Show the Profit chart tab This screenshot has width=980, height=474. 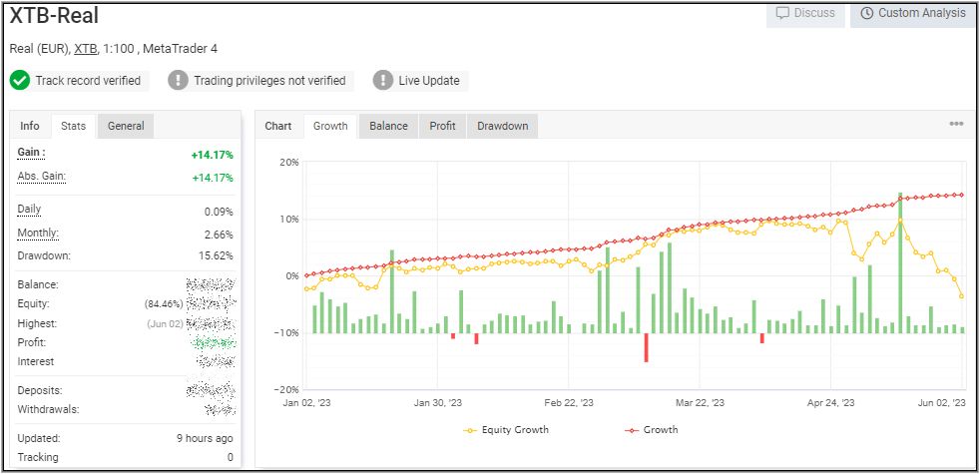442,126
